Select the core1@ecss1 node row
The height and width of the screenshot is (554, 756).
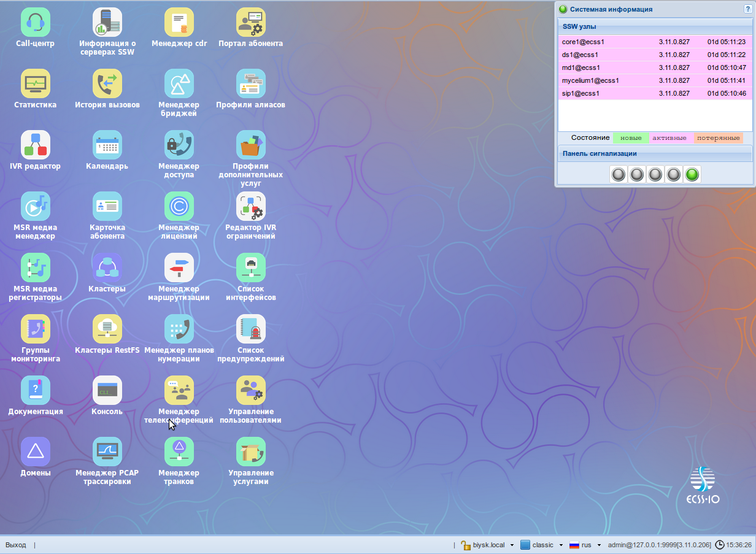pos(654,42)
